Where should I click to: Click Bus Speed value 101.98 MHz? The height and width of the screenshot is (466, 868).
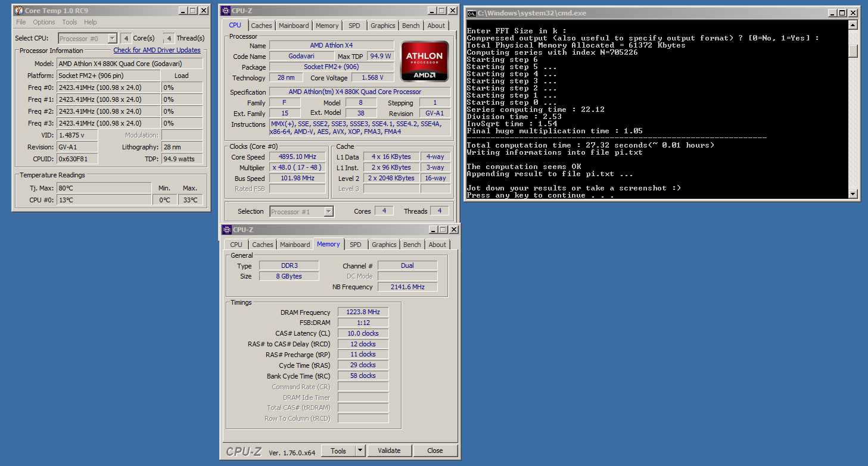(x=297, y=178)
